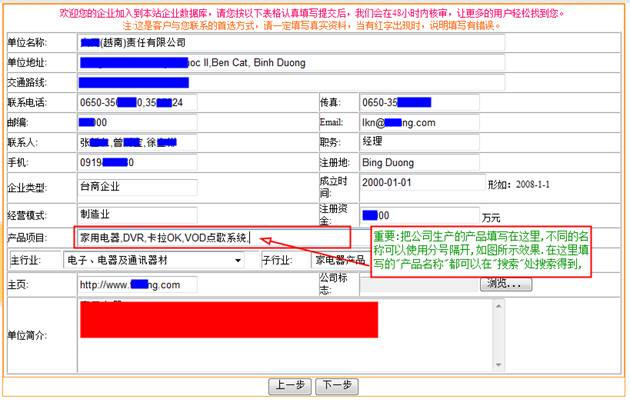630x419 pixels.
Task: Focus the 交通路线 route field
Action: click(x=290, y=82)
